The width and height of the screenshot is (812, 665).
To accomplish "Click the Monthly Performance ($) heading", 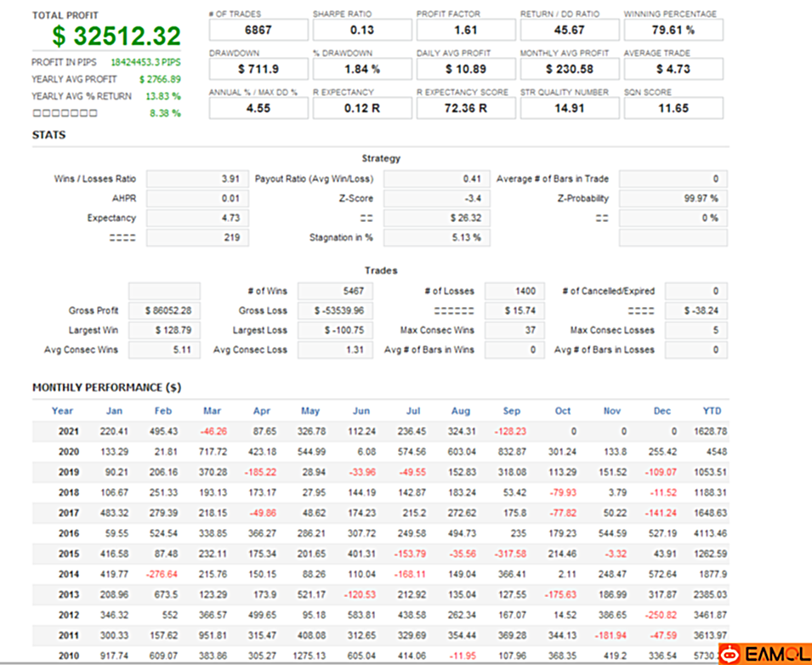I will (106, 388).
